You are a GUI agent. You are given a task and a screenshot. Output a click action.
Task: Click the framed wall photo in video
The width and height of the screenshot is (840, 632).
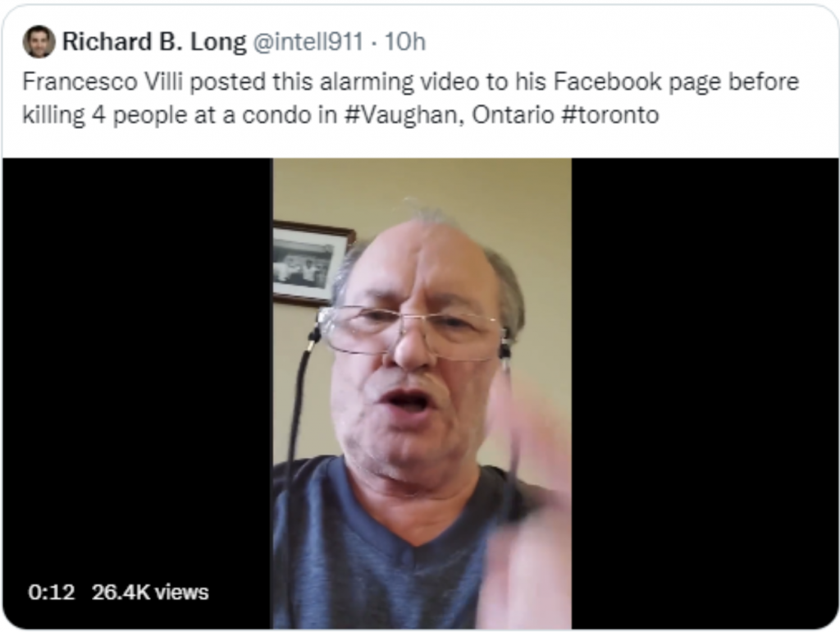click(x=313, y=263)
